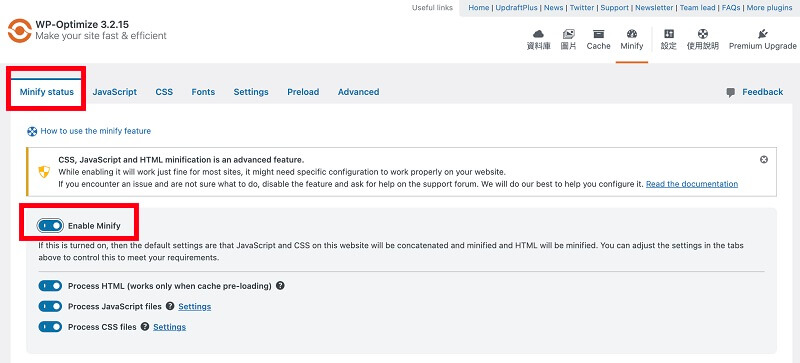
Task: Switch to the JavaScript tab
Action: click(x=115, y=92)
